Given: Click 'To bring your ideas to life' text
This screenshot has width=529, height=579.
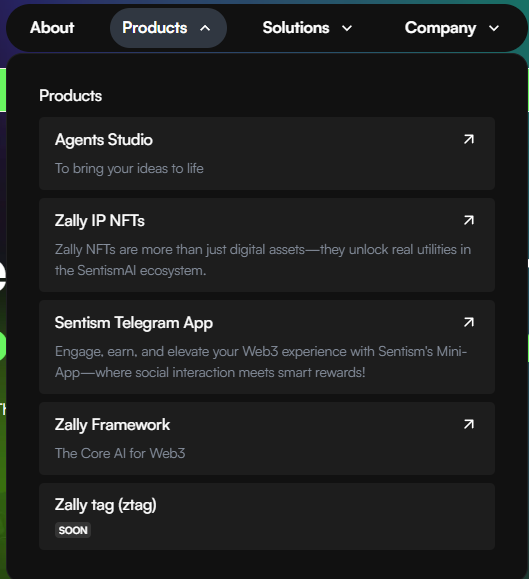Looking at the screenshot, I should [x=129, y=168].
